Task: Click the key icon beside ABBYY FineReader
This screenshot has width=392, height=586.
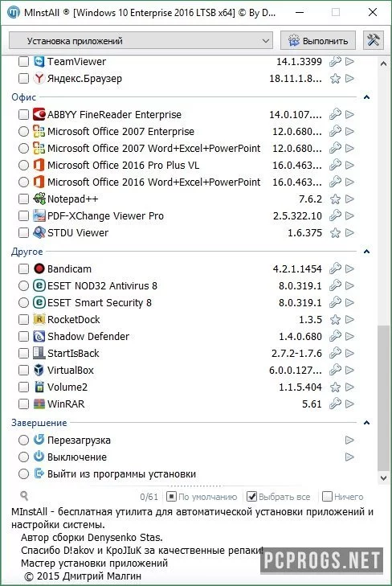Action: (335, 114)
